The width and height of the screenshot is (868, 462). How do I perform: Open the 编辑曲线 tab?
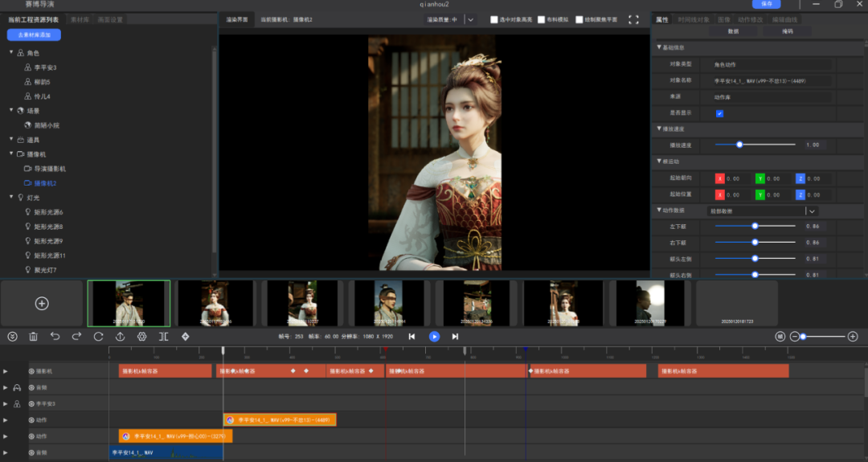click(x=784, y=19)
